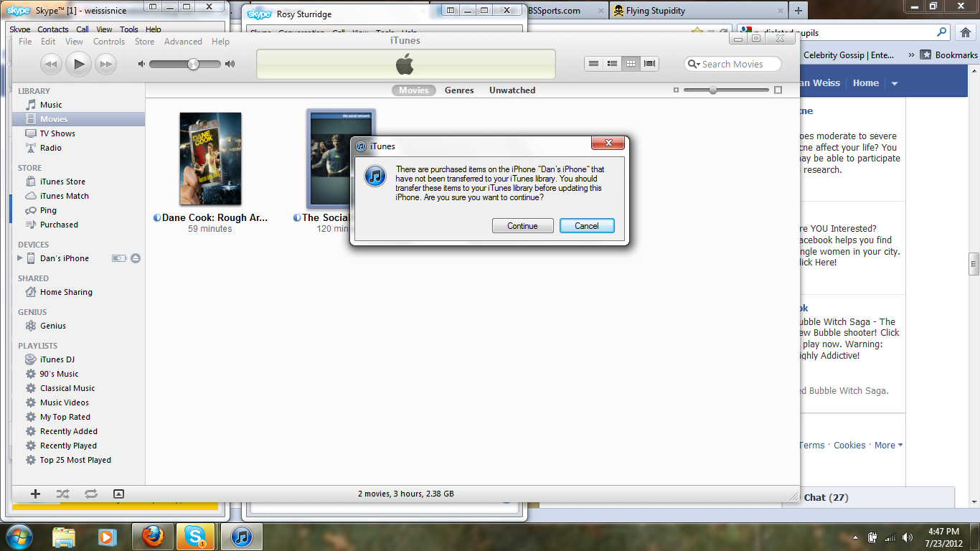
Task: Eject Dan's iPhone with eject icon
Action: [x=136, y=258]
